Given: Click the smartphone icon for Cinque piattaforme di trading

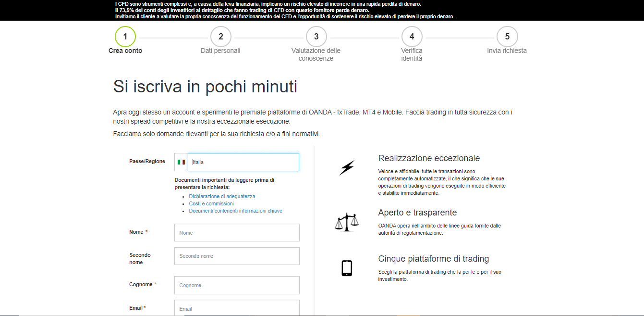Looking at the screenshot, I should 346,268.
